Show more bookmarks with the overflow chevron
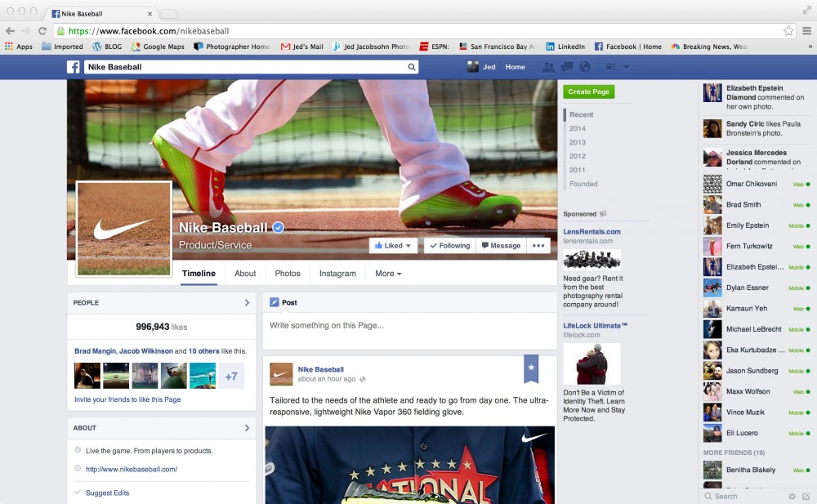Image resolution: width=817 pixels, height=504 pixels. (x=810, y=47)
